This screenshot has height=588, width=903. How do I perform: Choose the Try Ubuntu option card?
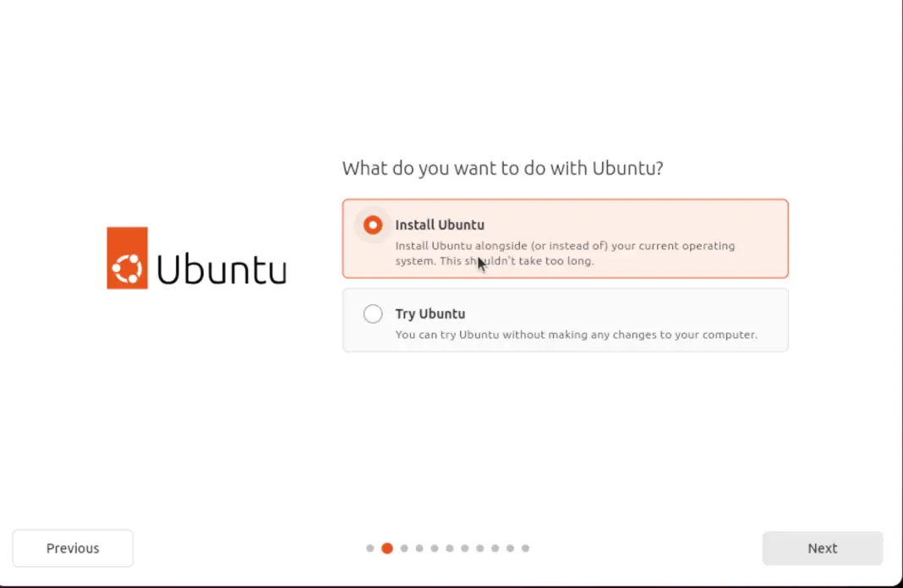click(x=565, y=319)
